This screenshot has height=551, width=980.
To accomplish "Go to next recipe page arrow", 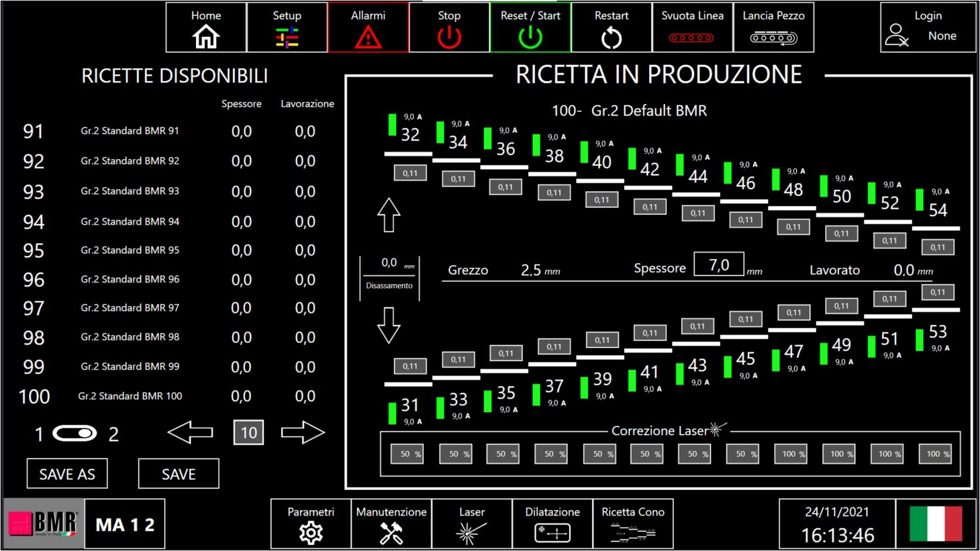I will (303, 432).
